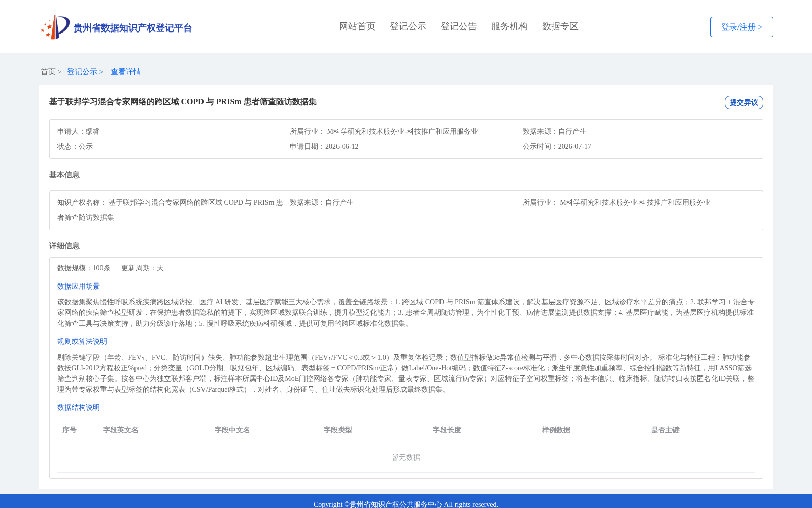The height and width of the screenshot is (508, 812).
Task: Click the 登录/注册 button
Action: click(x=742, y=27)
